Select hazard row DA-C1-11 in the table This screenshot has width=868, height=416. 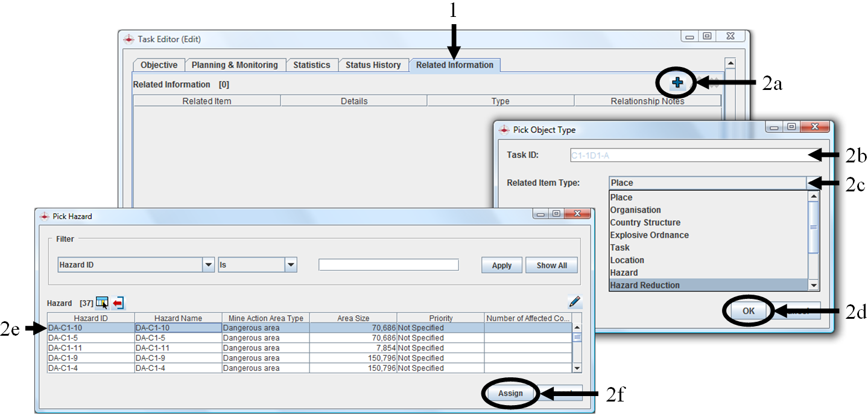coord(90,348)
